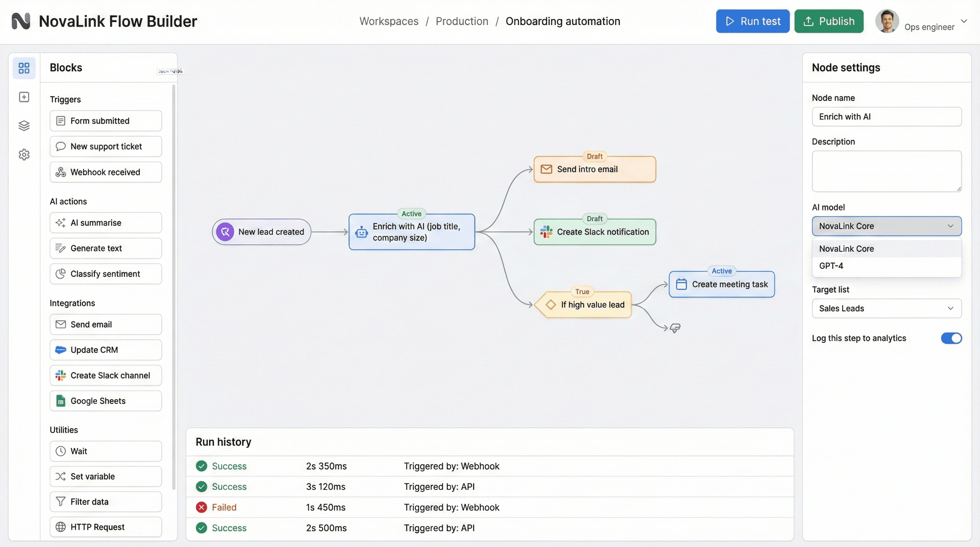The height and width of the screenshot is (547, 980).
Task: Open the AI model dropdown
Action: [886, 226]
